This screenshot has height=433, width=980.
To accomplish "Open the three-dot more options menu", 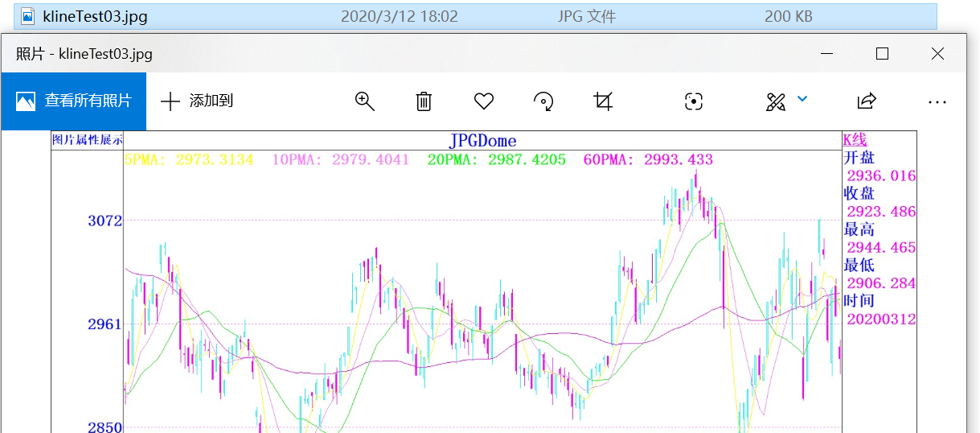I will tap(937, 102).
